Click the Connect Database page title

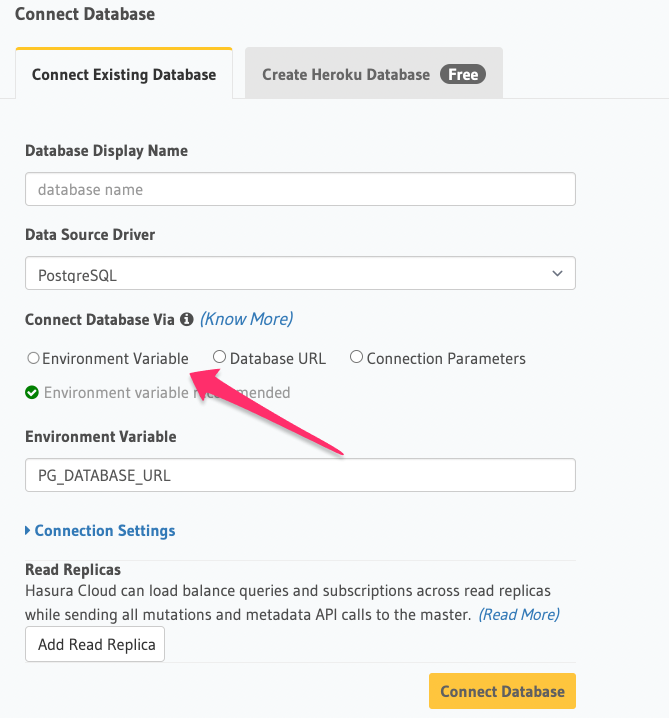click(85, 14)
